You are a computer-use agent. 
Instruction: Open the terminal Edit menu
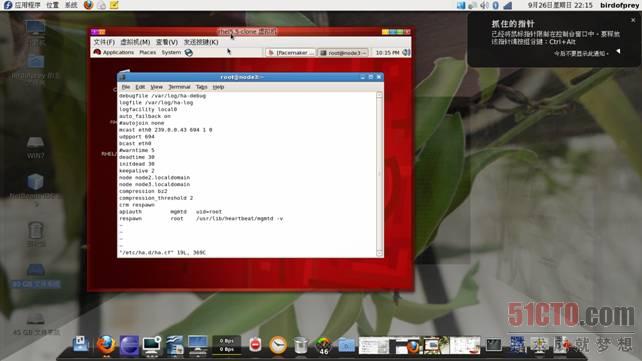click(140, 87)
